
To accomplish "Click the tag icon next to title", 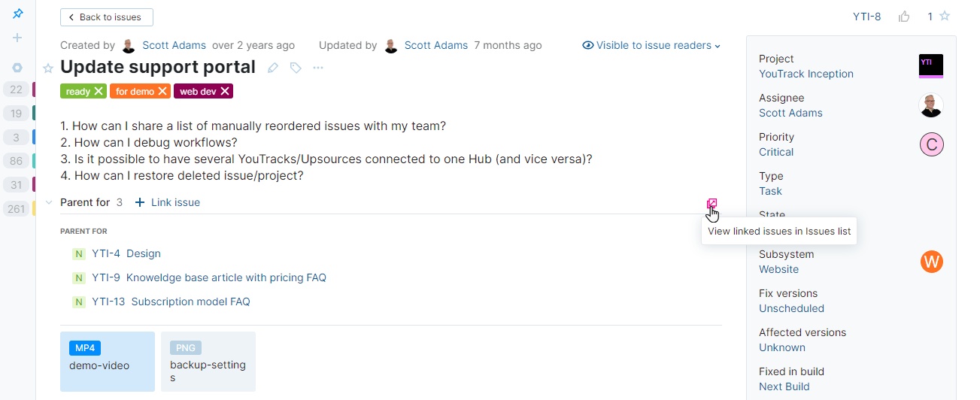I will (296, 68).
